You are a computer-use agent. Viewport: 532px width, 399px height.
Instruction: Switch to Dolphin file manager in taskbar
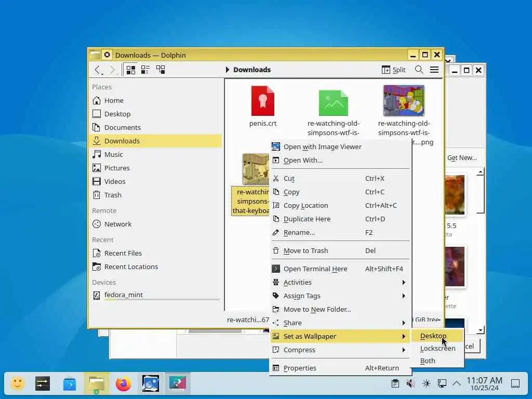97,384
